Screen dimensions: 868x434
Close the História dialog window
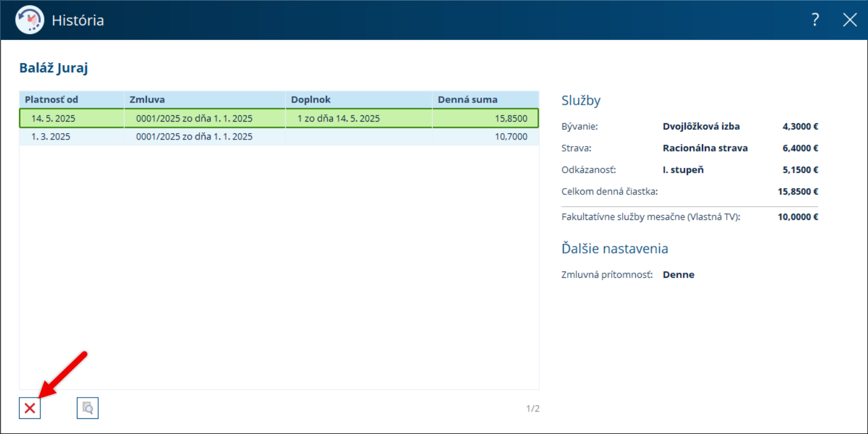click(849, 20)
